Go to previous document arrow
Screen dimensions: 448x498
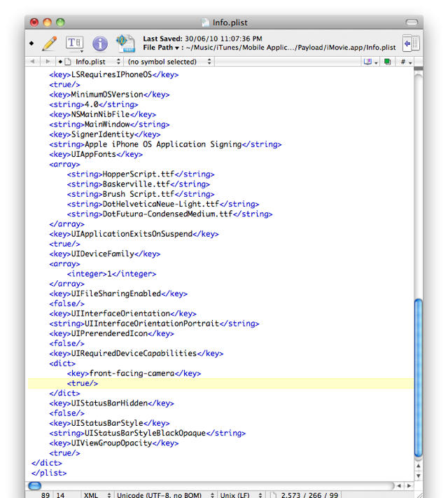click(x=33, y=62)
